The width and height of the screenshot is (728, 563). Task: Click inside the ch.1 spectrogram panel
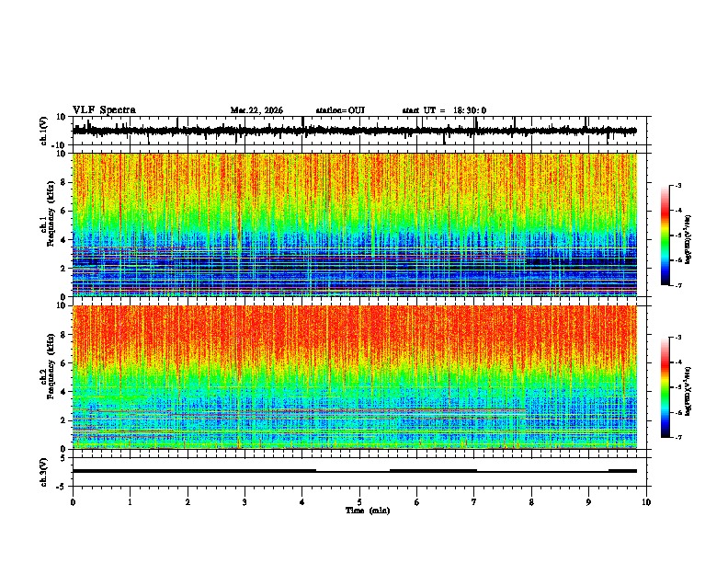pos(354,224)
